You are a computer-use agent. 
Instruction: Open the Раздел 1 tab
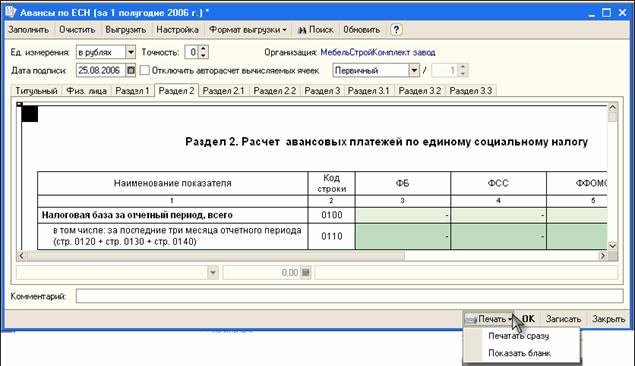click(x=132, y=91)
